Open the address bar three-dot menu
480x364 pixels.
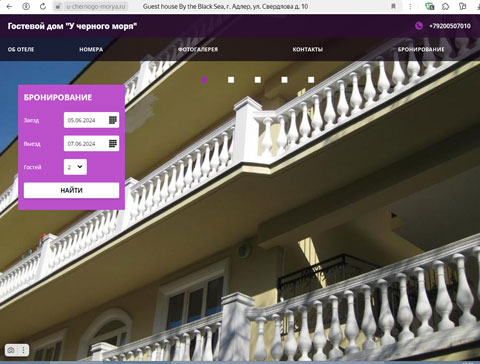click(410, 6)
